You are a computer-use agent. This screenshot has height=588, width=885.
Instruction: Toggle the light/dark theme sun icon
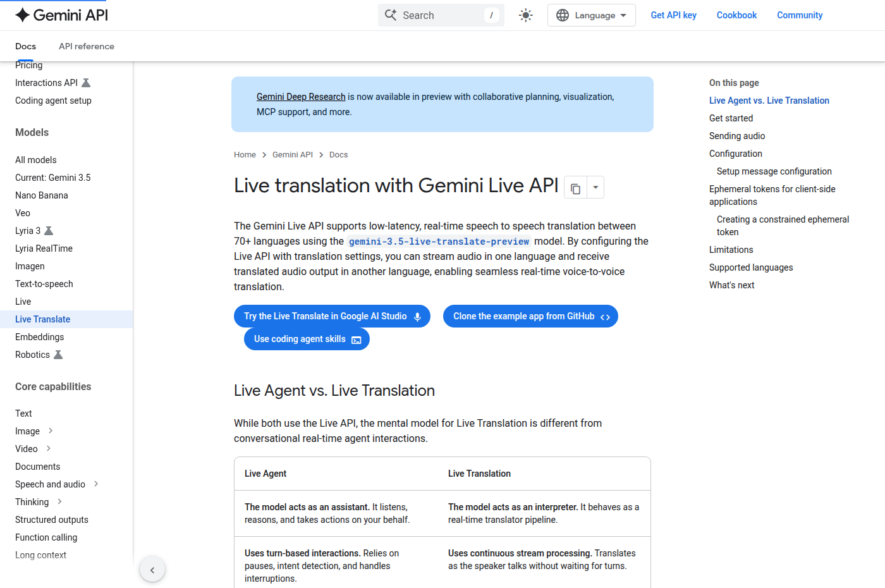(x=526, y=15)
